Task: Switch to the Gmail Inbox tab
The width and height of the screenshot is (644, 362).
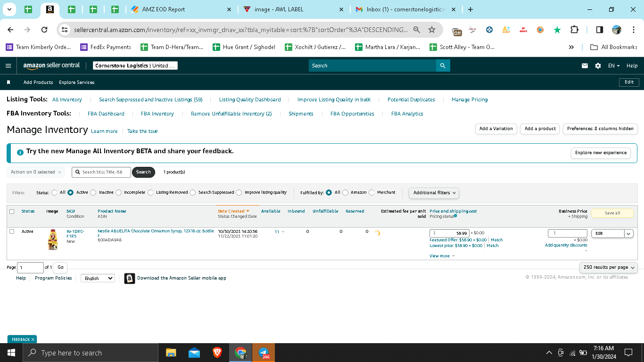Action: click(x=406, y=9)
